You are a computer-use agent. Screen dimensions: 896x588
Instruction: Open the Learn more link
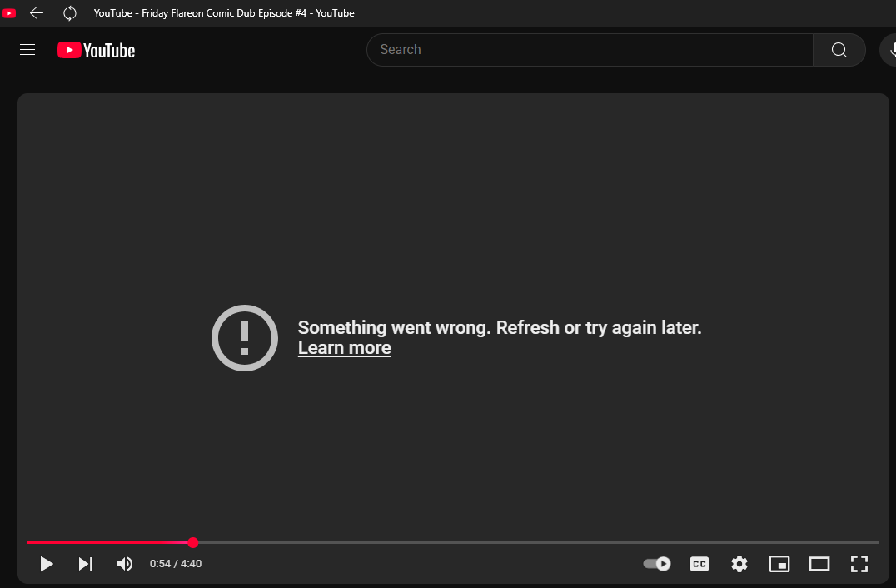pos(344,347)
